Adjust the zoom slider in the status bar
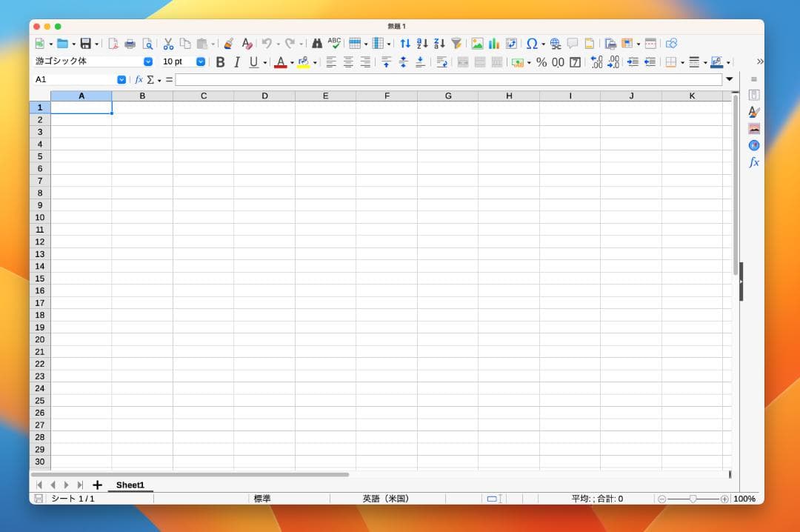The height and width of the screenshot is (532, 800). point(695,499)
